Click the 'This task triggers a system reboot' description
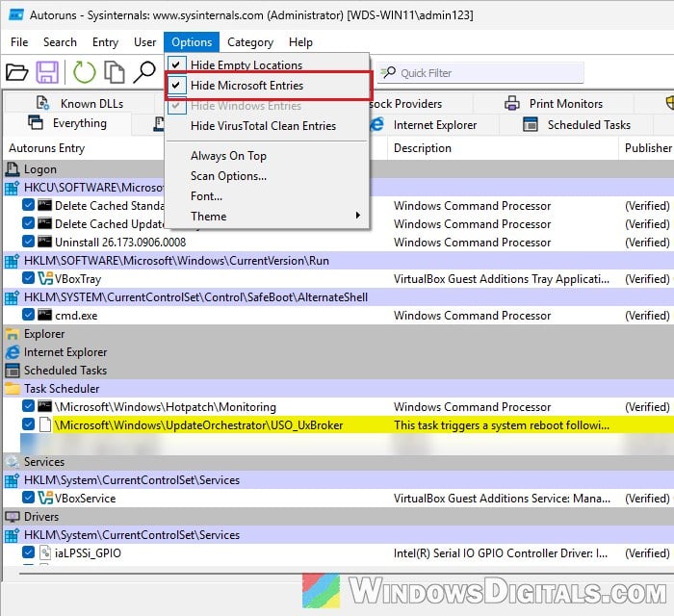 502,424
